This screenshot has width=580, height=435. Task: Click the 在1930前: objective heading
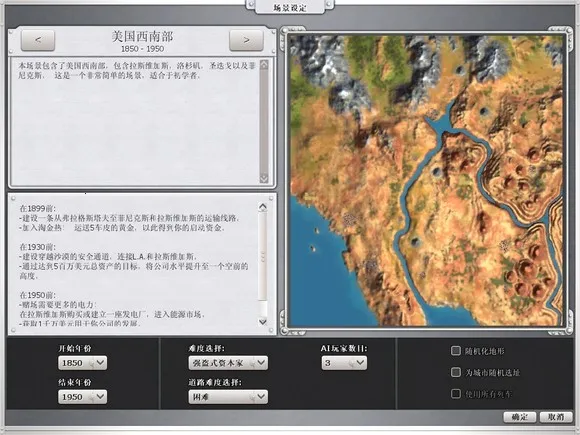[x=38, y=247]
